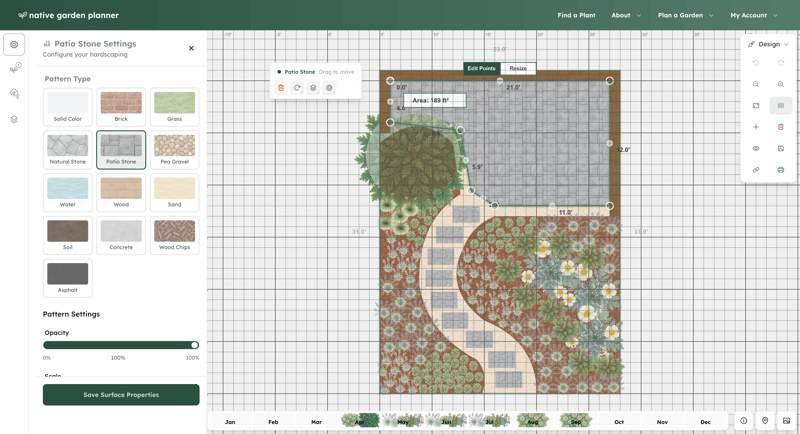Expand the Design mode dropdown
Viewport: 800px width, 434px height.
coord(768,44)
